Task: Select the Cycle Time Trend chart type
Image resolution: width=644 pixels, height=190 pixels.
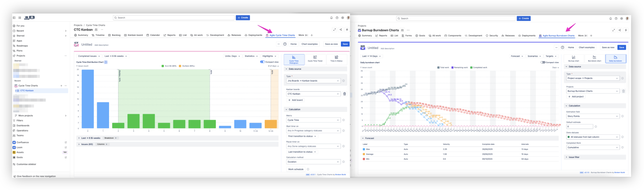Action: pyautogui.click(x=315, y=59)
